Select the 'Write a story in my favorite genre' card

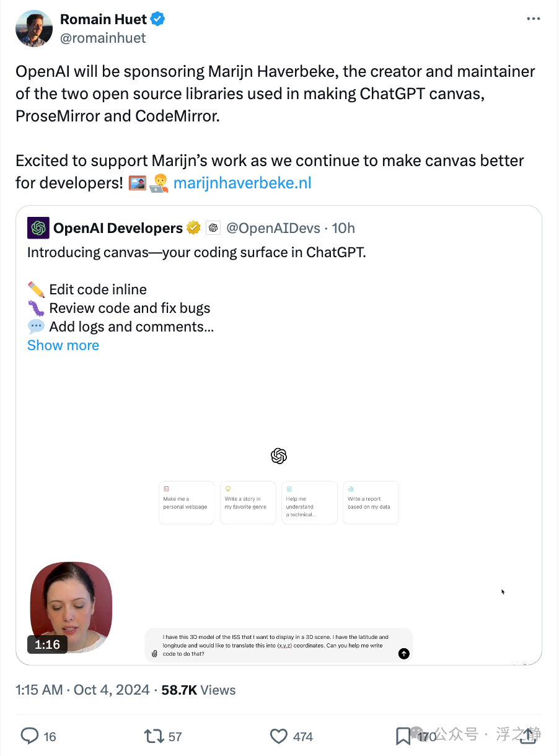click(248, 503)
